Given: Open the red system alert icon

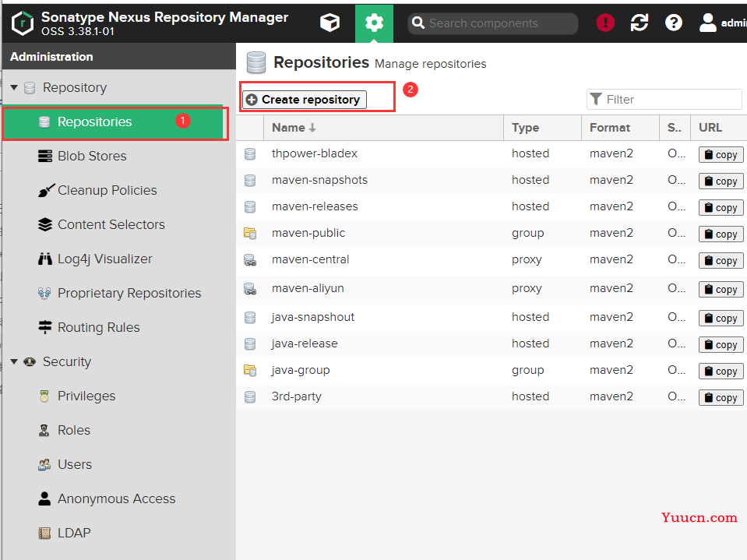Looking at the screenshot, I should tap(605, 23).
